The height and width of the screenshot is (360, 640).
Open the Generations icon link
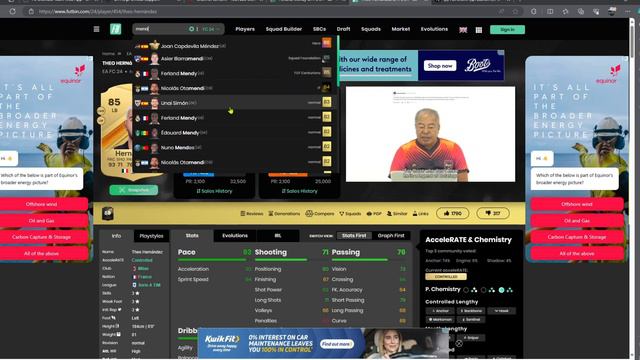[284, 213]
